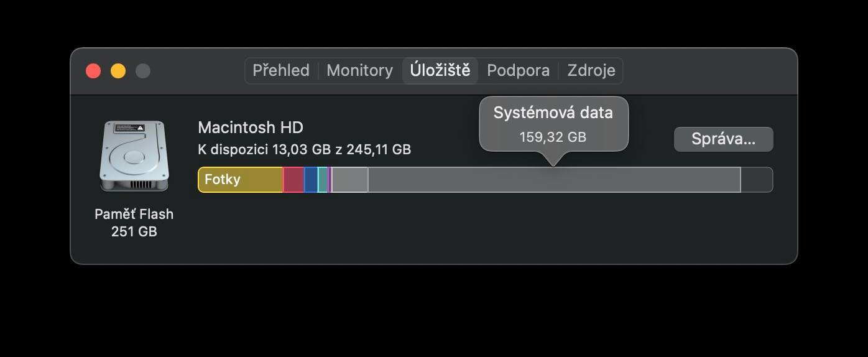This screenshot has height=357, width=868.
Task: Click the Macintosh HD hard drive icon
Action: pos(134,156)
